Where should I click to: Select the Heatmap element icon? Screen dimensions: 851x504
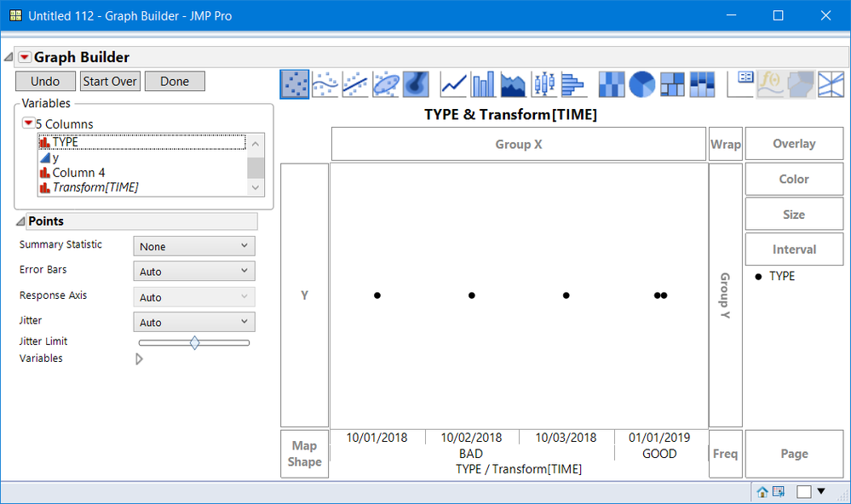click(x=612, y=84)
